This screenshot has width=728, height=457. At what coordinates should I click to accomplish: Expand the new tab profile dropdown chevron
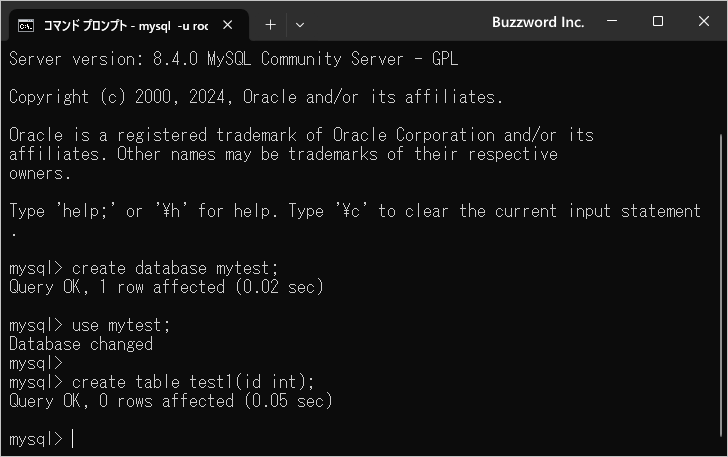coord(300,25)
